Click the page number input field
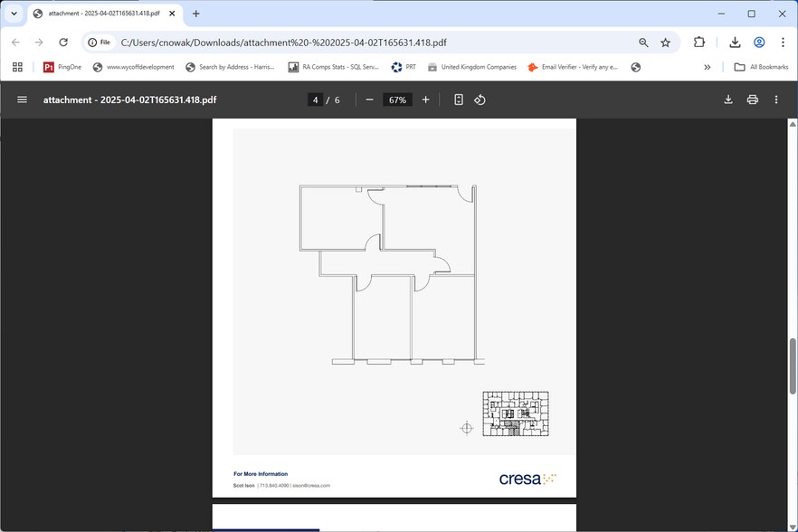 tap(314, 100)
